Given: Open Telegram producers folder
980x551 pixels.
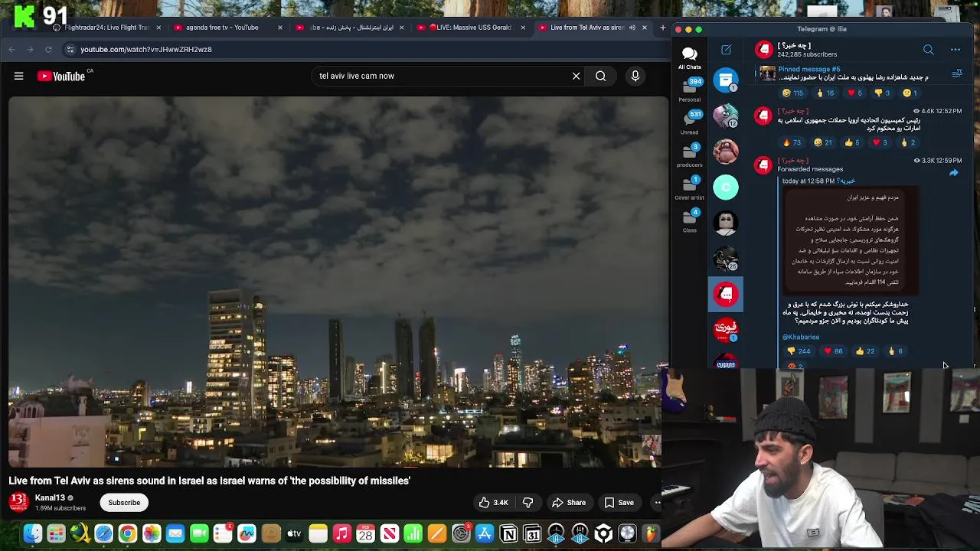Looking at the screenshot, I should [x=689, y=155].
